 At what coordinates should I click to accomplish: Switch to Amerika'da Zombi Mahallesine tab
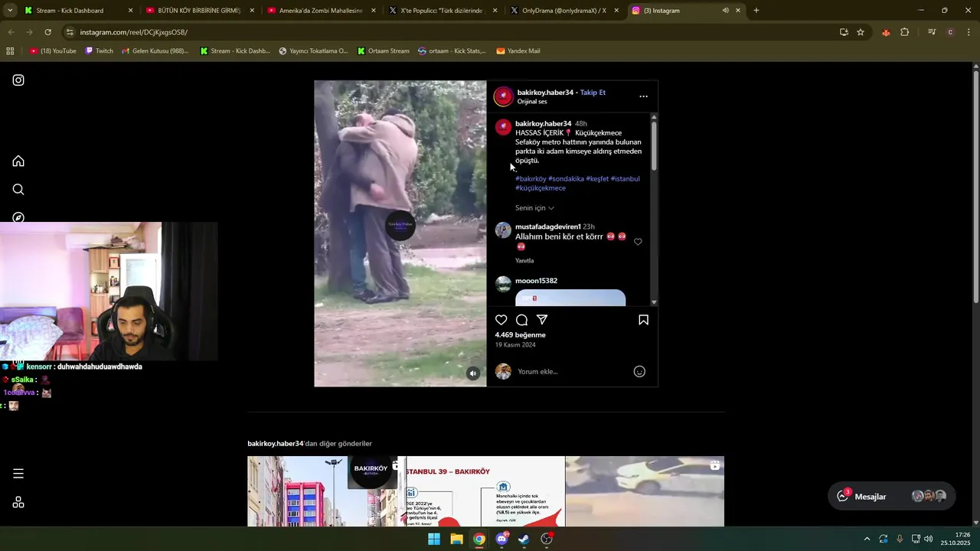coord(322,11)
